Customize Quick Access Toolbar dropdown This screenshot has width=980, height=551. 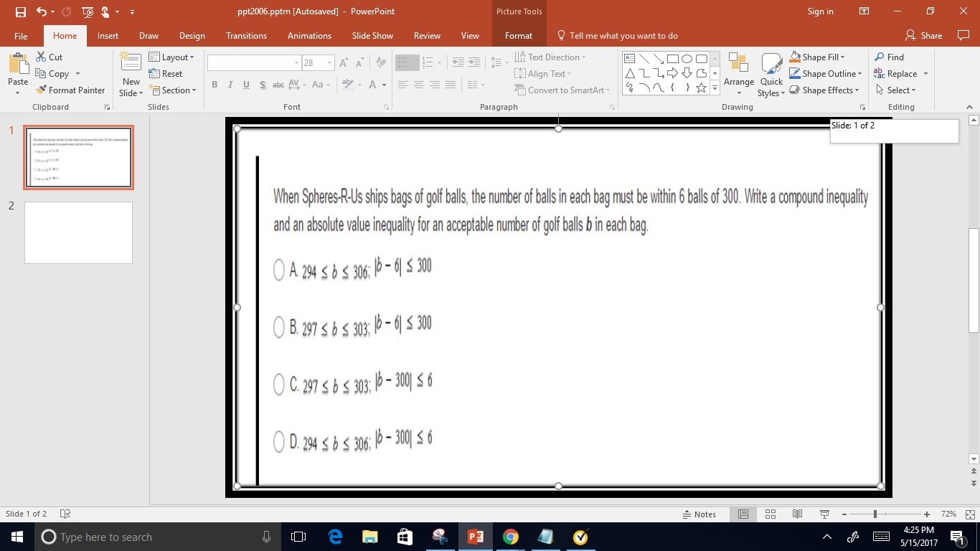pos(133,11)
